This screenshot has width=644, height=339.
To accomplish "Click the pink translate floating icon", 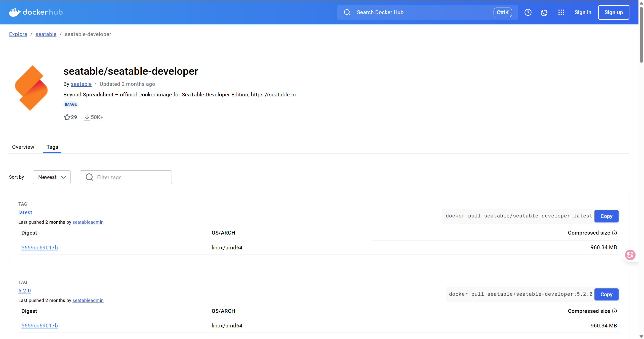I will pos(630,255).
